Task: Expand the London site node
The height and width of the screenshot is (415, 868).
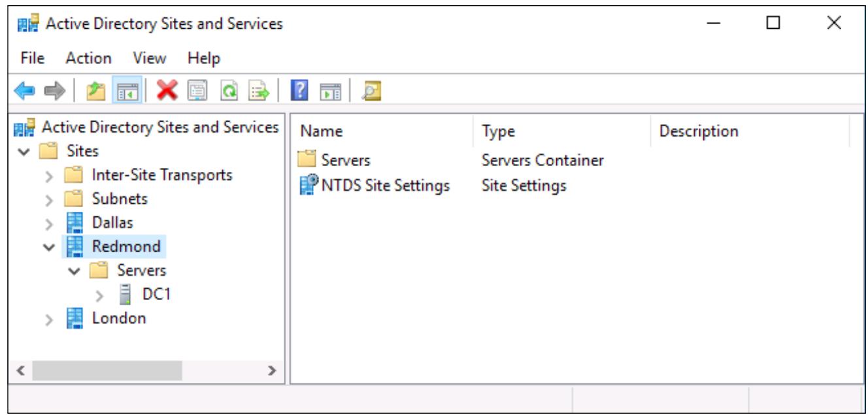Action: point(50,320)
